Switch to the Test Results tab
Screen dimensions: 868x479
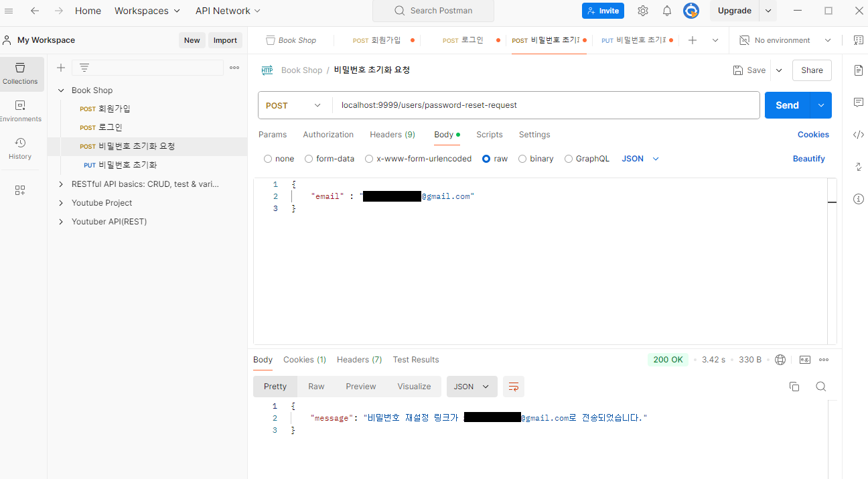pos(416,360)
